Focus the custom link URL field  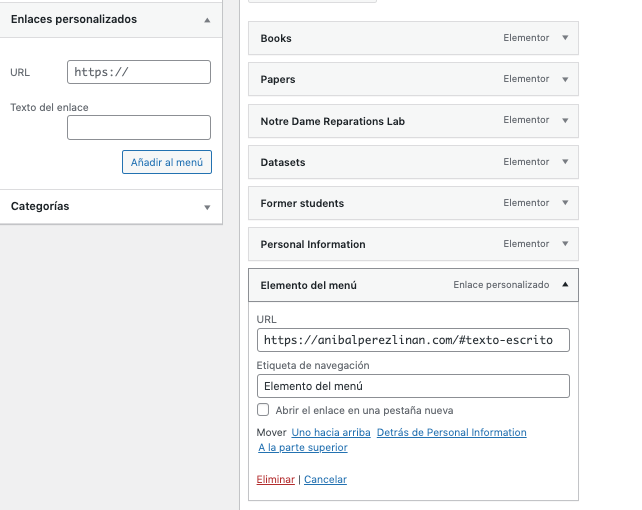pyautogui.click(x=139, y=72)
